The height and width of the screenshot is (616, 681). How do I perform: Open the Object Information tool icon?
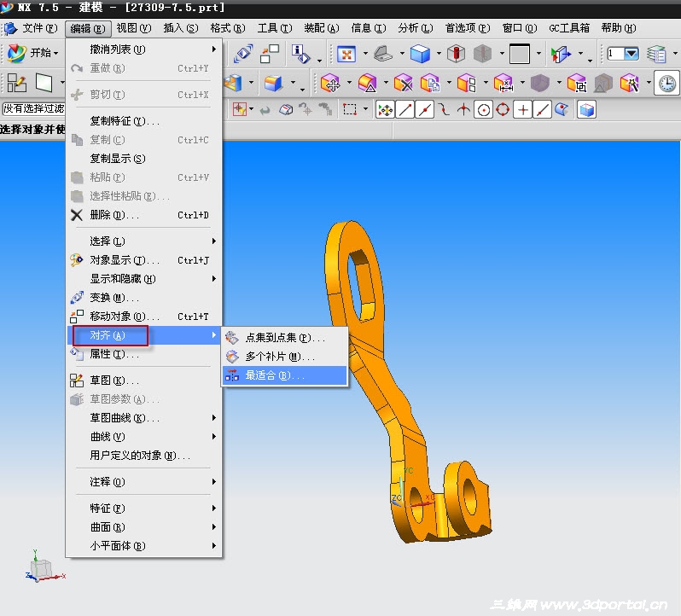pos(301,54)
